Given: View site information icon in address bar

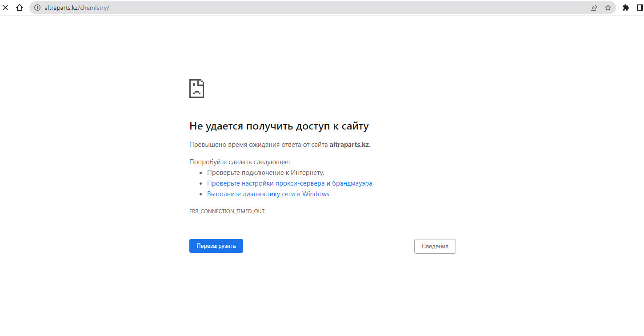Looking at the screenshot, I should point(37,8).
